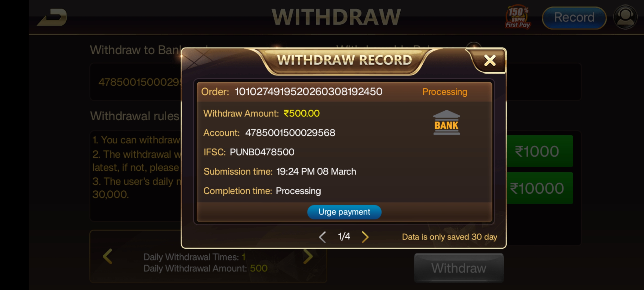644x290 pixels.
Task: Tap the orange Processing status label
Action: click(x=445, y=92)
